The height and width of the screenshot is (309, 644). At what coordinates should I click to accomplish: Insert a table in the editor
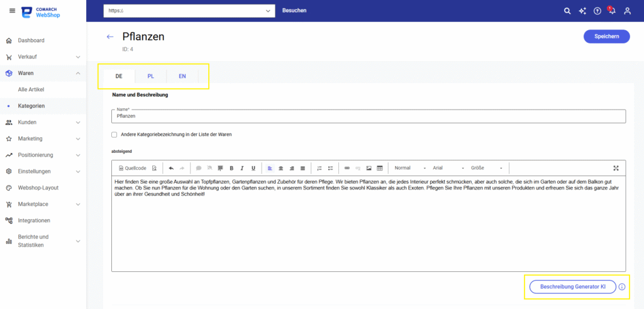(x=380, y=168)
